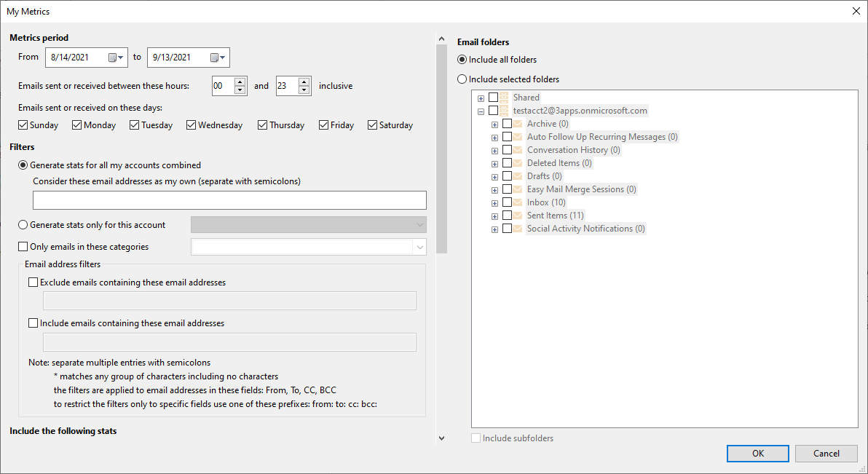Uncheck the Monday checkbox
Screen dimensions: 868x474
point(77,125)
